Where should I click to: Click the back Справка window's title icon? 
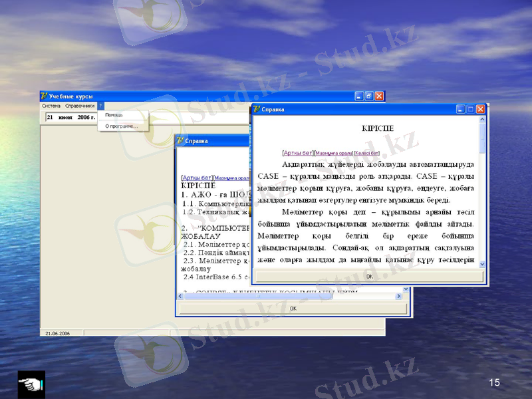coord(180,141)
